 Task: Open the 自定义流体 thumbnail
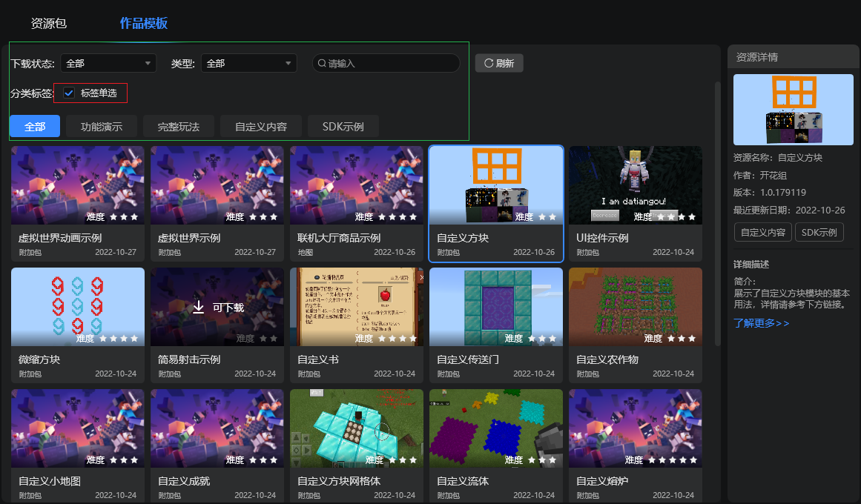point(496,428)
